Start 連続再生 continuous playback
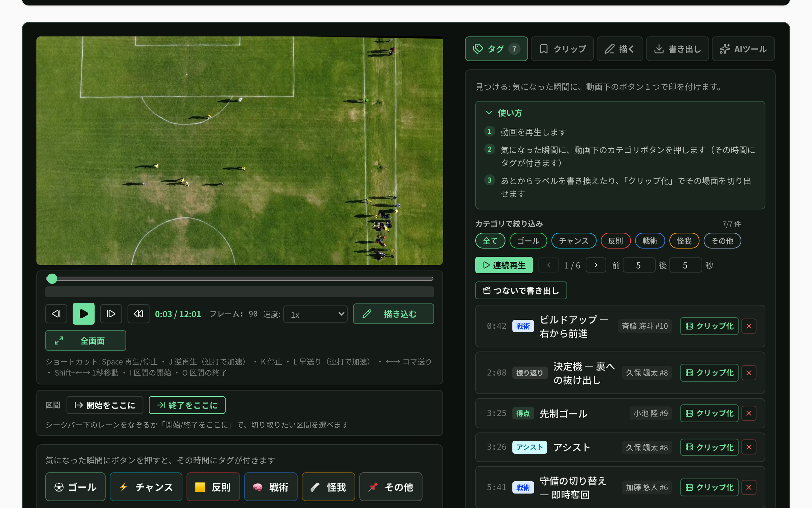812x508 pixels. (504, 265)
